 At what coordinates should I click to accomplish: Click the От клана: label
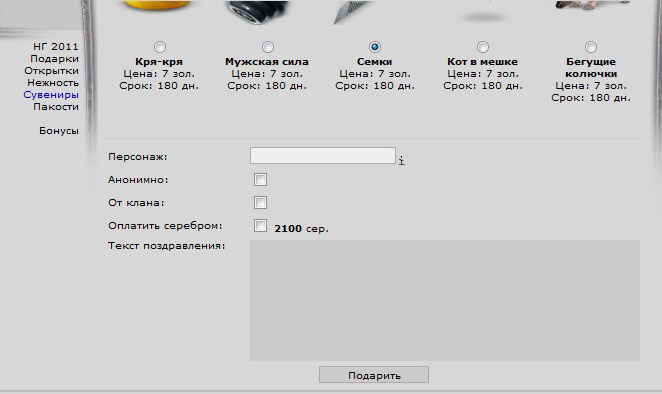coord(136,203)
